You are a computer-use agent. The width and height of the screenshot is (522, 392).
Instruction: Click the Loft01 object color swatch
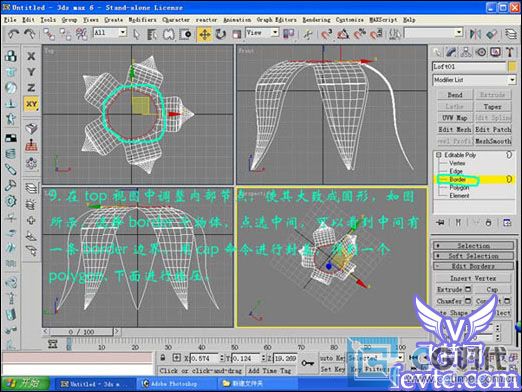click(512, 66)
